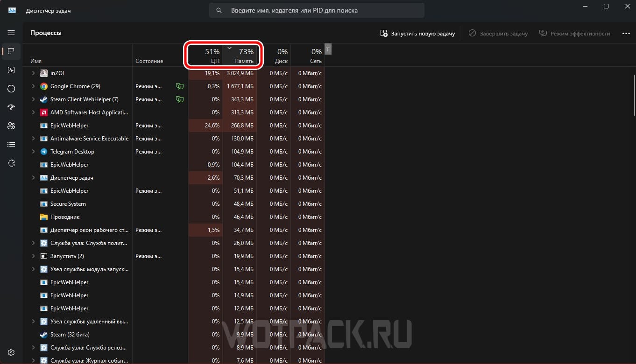Open the Users sidebar icon
The width and height of the screenshot is (636, 364).
click(x=11, y=126)
